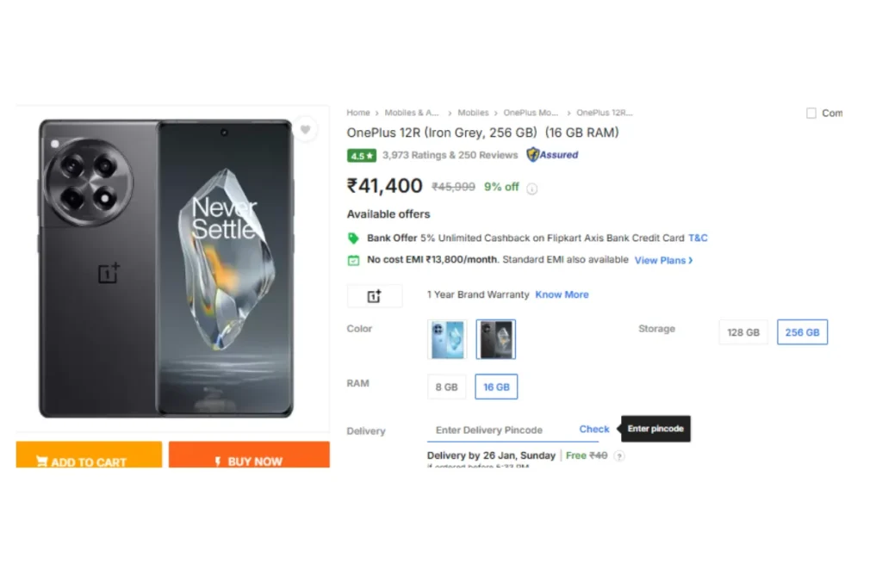Viewport: 882px width, 588px height.
Task: Click the 4.5 star rating badge
Action: point(361,156)
